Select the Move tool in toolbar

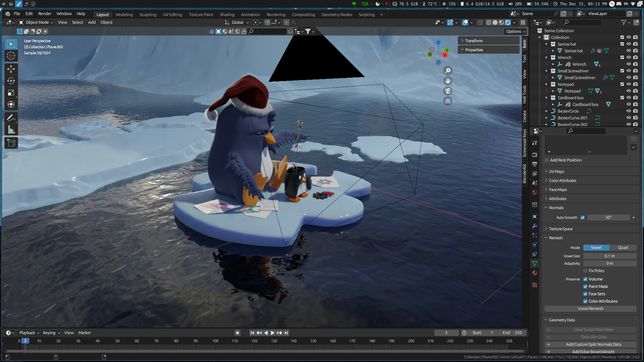11,69
